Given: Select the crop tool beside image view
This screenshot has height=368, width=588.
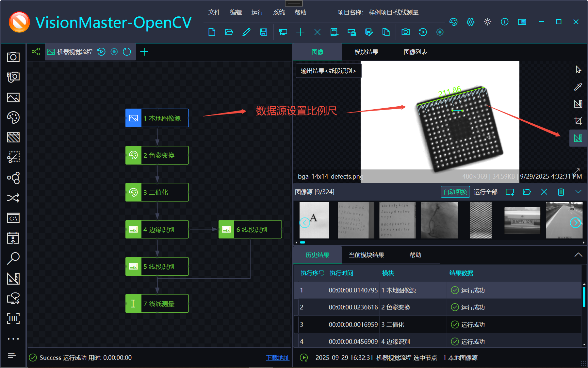Looking at the screenshot, I should [x=578, y=121].
